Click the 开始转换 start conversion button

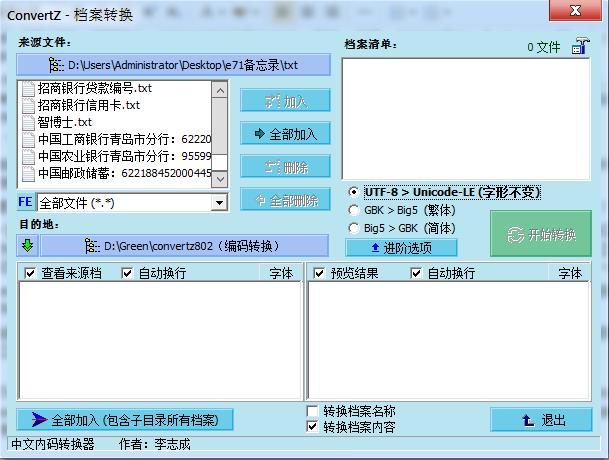click(x=541, y=233)
